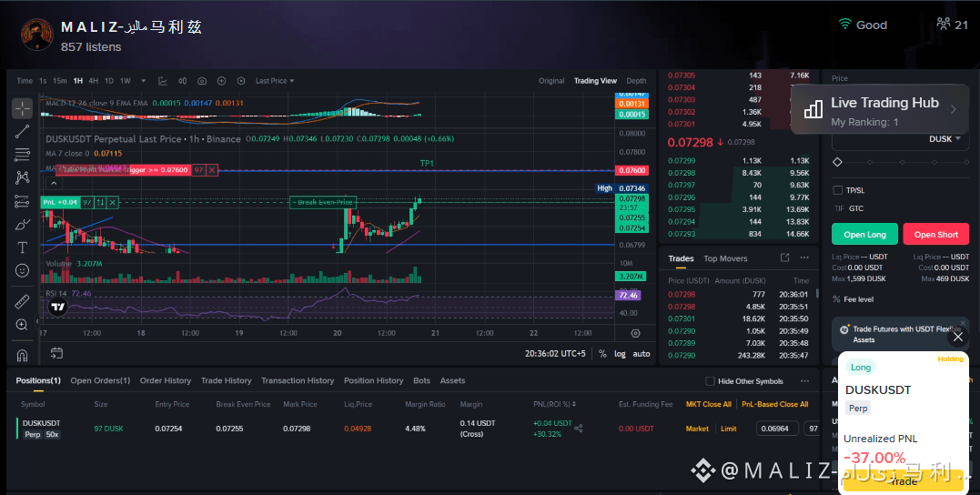Select the trend line drawing tool
Image resolution: width=980 pixels, height=495 pixels.
[x=22, y=131]
